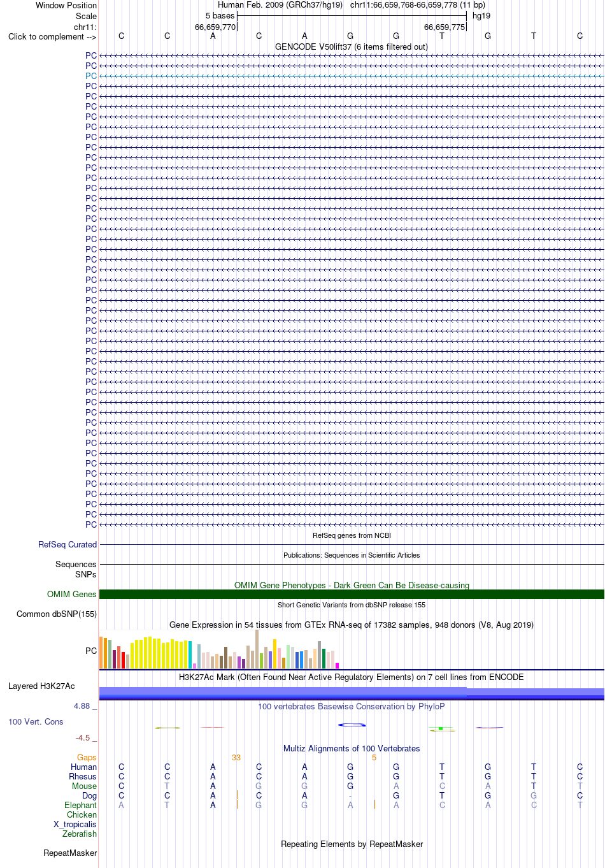Open 'Repeating Elements by RepeatMasker' title

352,844
